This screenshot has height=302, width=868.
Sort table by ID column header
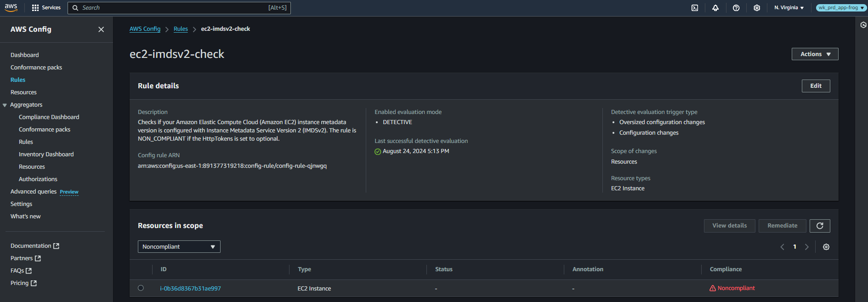click(x=164, y=269)
